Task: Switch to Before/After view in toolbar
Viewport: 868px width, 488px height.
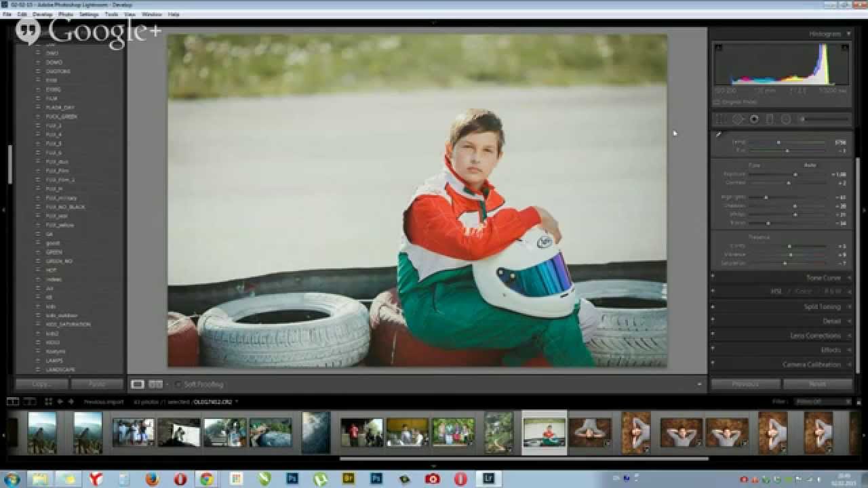Action: [156, 384]
